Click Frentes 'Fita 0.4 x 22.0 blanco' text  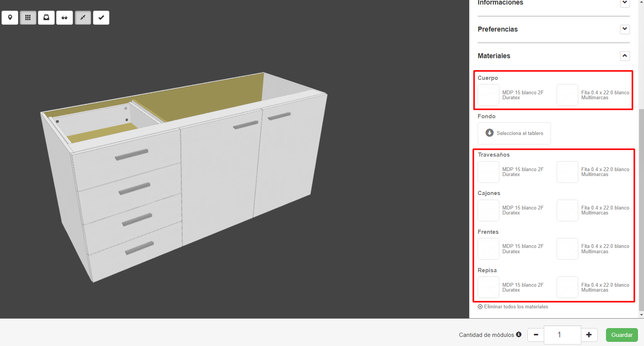(x=605, y=246)
